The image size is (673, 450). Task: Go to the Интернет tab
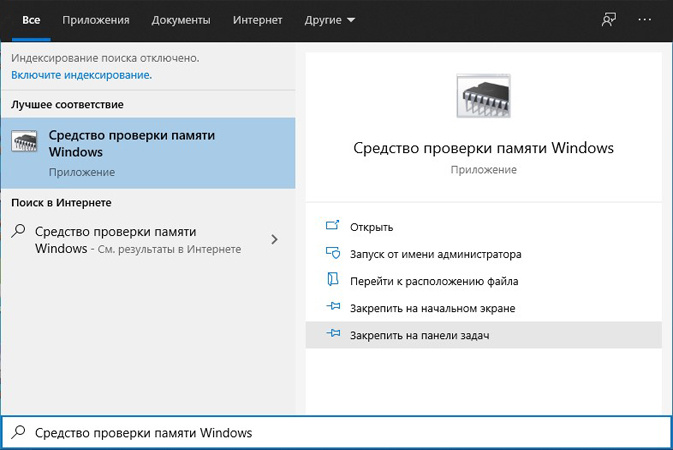[x=258, y=20]
